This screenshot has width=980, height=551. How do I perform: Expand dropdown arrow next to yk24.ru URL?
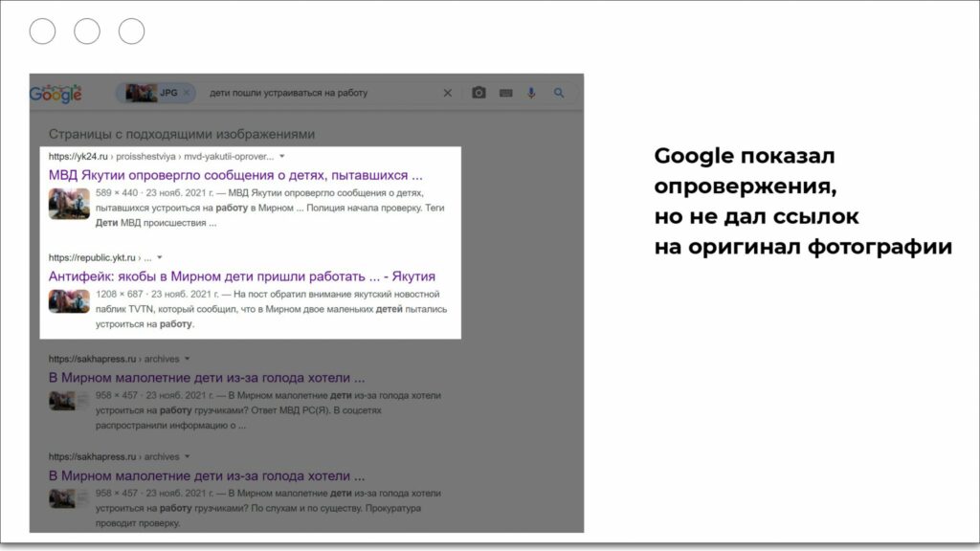pyautogui.click(x=282, y=156)
